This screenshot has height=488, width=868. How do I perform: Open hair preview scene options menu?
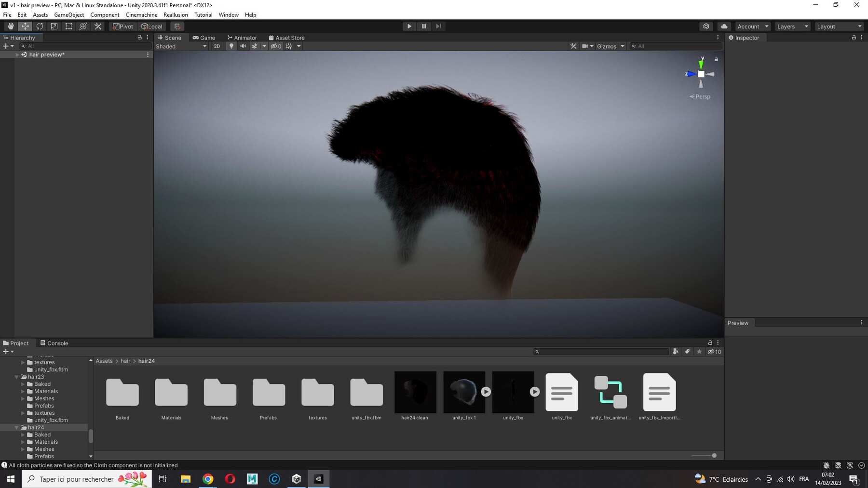(148, 54)
